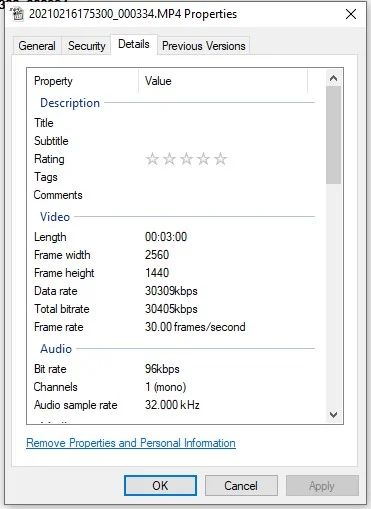
Task: Click the MP4 file icon in title bar
Action: tap(17, 14)
